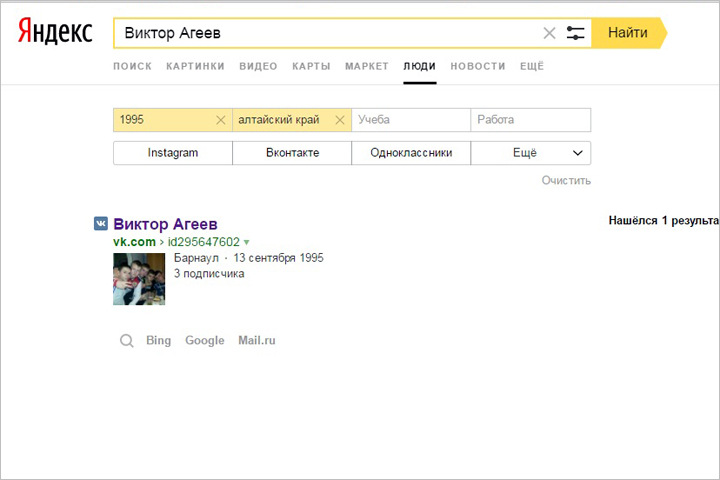Image resolution: width=720 pixels, height=480 pixels.
Task: Remove the 1995 birth year filter
Action: coord(221,120)
